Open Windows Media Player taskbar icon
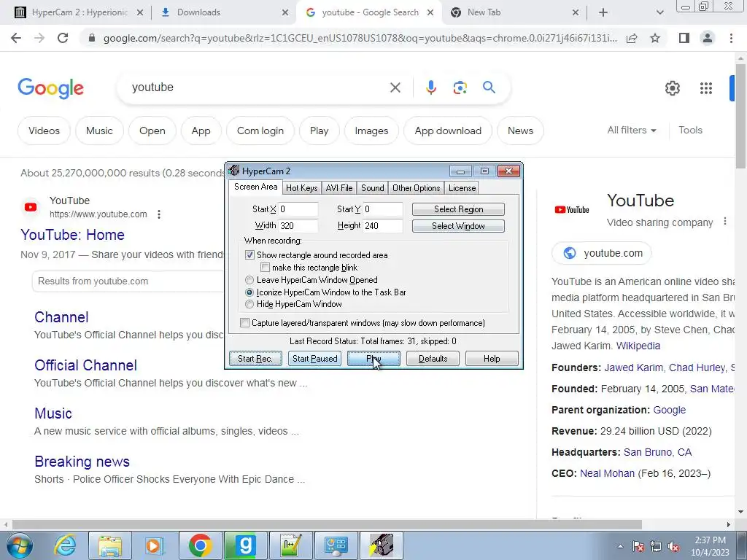 (x=155, y=545)
